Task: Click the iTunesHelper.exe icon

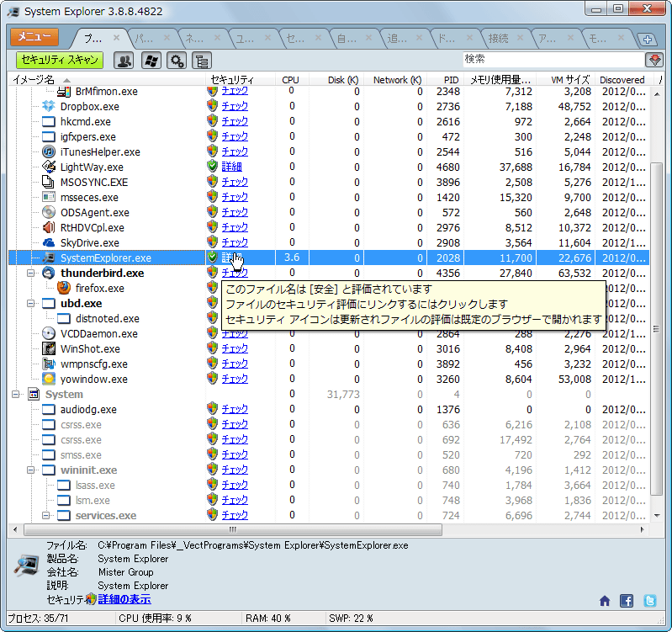Action: click(x=49, y=151)
